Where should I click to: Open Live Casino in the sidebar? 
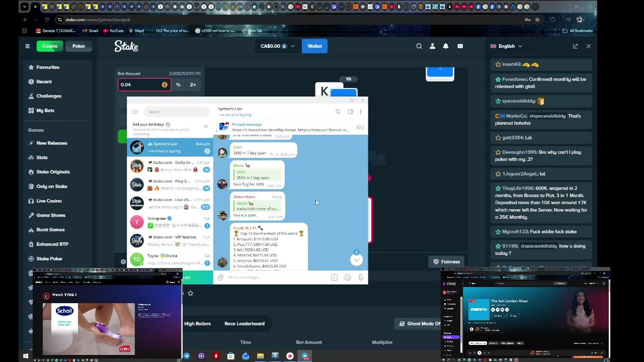(49, 201)
